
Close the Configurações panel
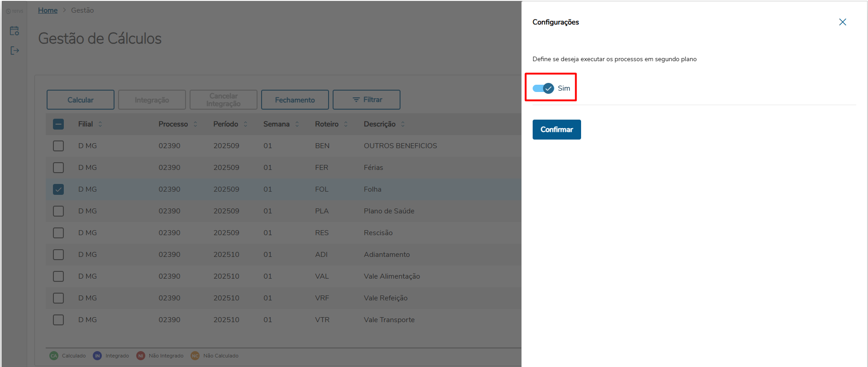[x=842, y=22]
